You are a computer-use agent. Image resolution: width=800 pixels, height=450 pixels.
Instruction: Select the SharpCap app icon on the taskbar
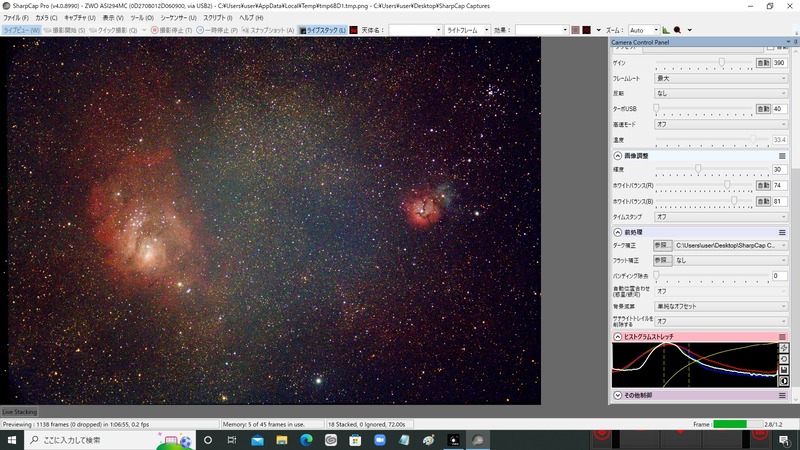(478, 440)
